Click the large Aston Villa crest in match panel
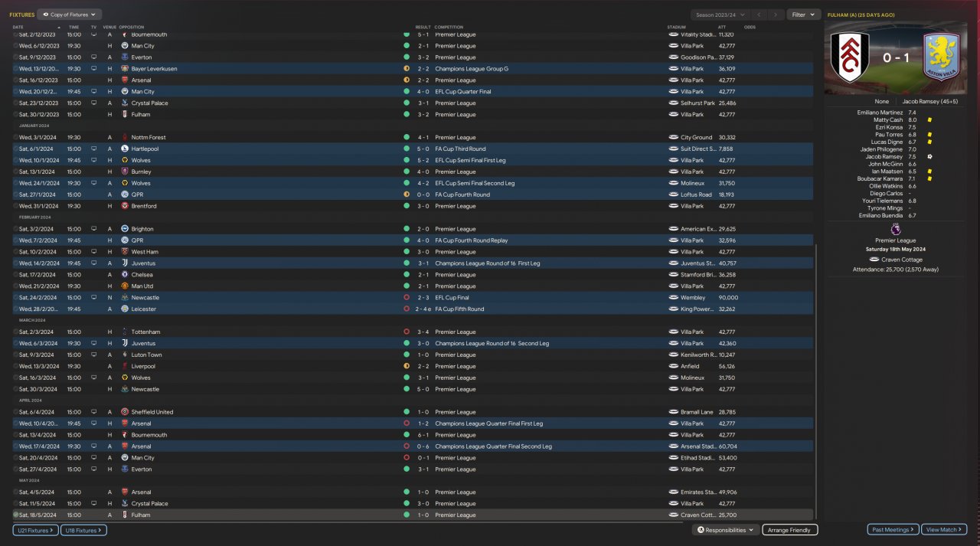The height and width of the screenshot is (546, 980). pos(942,58)
